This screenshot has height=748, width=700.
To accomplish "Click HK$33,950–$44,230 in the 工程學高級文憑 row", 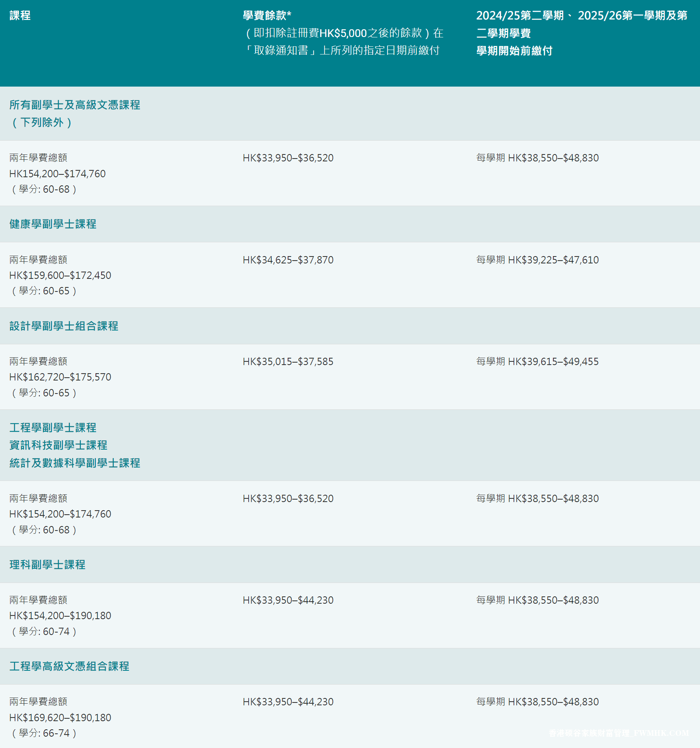I will [288, 702].
